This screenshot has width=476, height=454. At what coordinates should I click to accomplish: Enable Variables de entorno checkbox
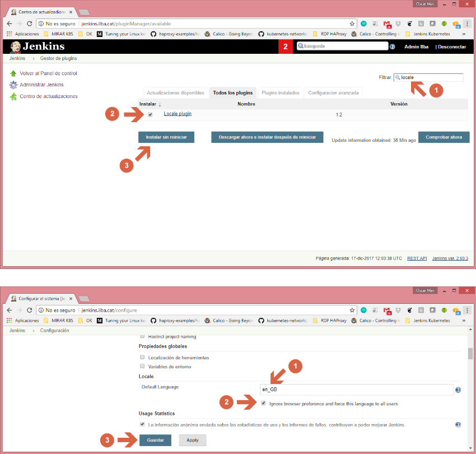tap(142, 366)
